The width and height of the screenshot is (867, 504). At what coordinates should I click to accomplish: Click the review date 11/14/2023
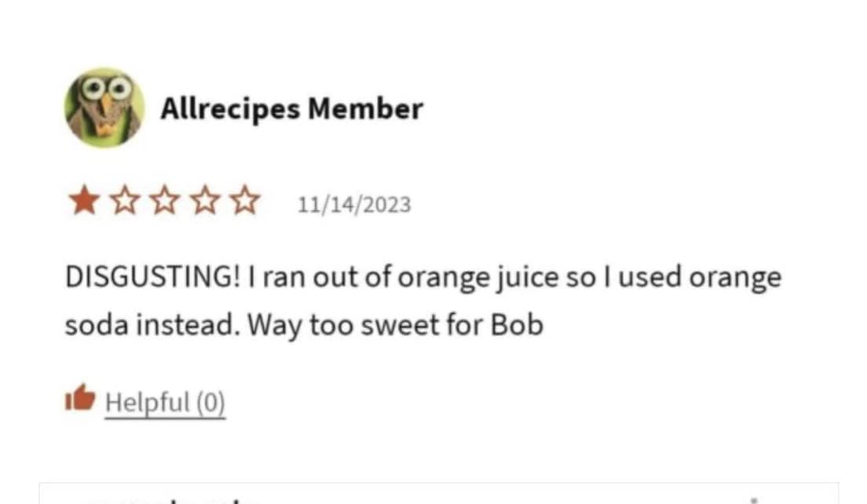[x=353, y=205]
